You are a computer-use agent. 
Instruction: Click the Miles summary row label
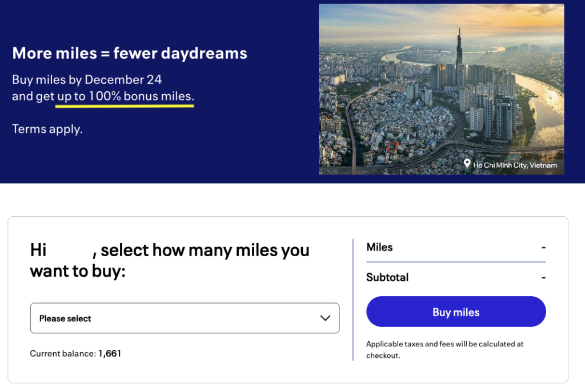[x=379, y=247]
